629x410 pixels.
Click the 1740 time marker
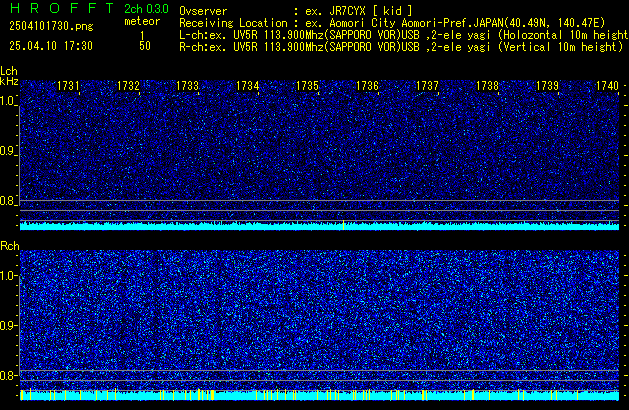pyautogui.click(x=607, y=86)
